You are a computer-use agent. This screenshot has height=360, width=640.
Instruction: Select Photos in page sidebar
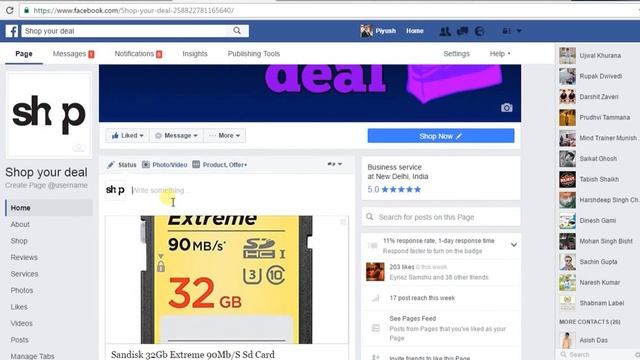[22, 291]
